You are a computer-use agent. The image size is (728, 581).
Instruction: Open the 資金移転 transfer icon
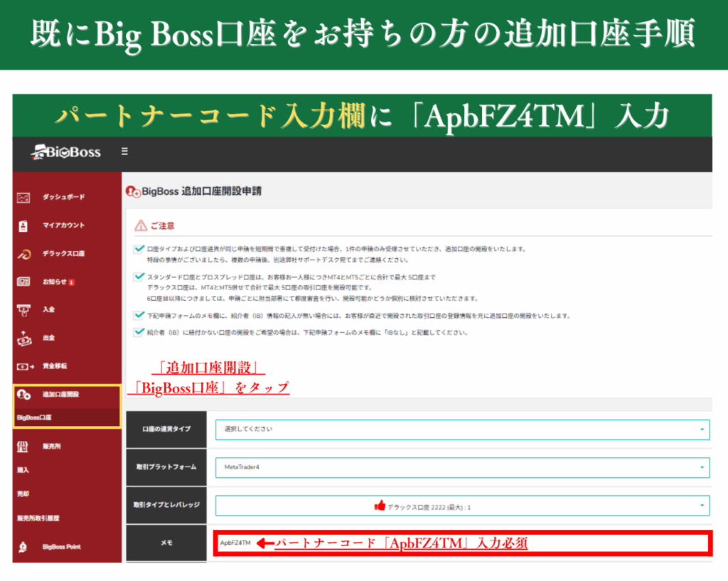coord(23,366)
